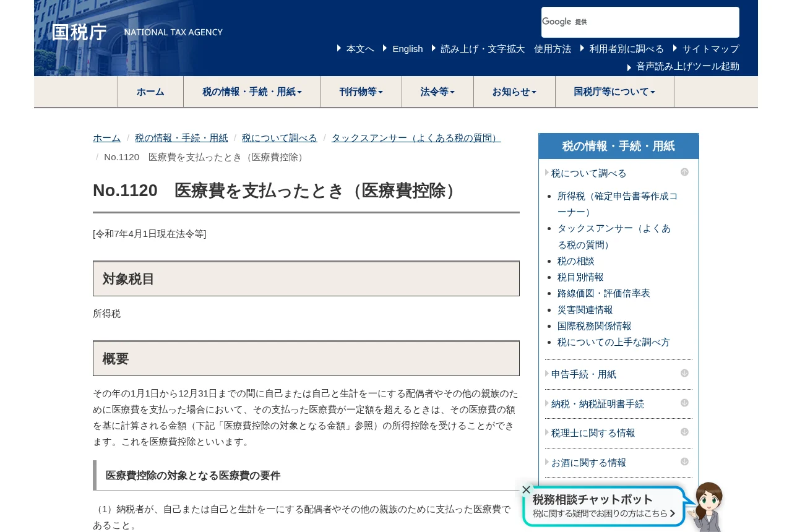Screen dimensions: 792x532
Task: Expand 申告手続・用紙 section circle icon
Action: click(x=684, y=373)
